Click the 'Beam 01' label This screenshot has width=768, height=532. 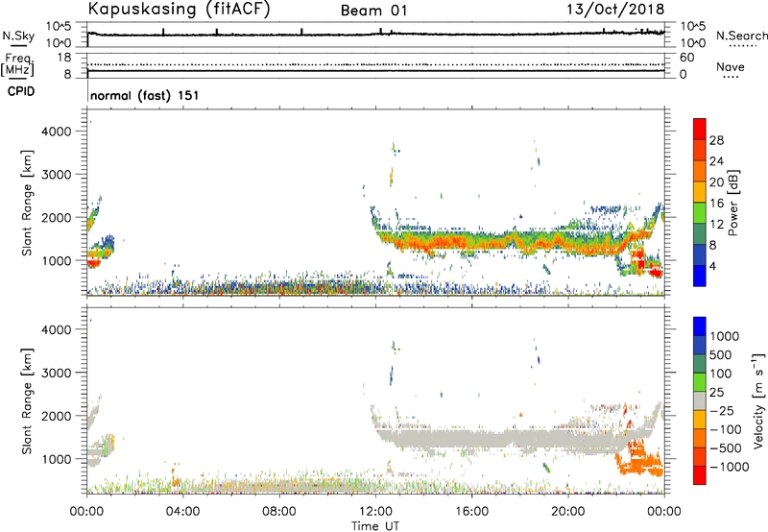pos(373,11)
